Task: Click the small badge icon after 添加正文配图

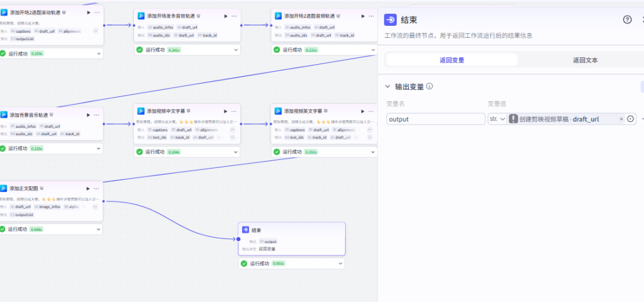Action: click(x=41, y=189)
